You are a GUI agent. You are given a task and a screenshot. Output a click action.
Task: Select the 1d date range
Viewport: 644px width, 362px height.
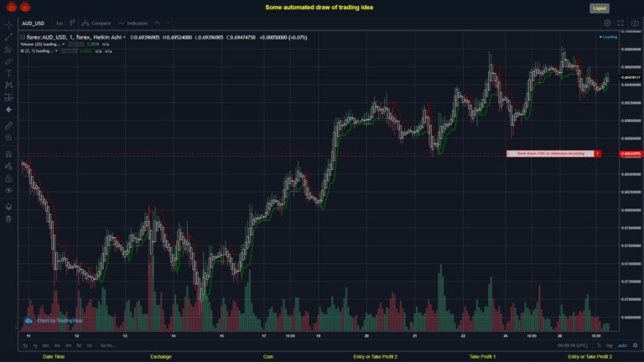(x=89, y=345)
